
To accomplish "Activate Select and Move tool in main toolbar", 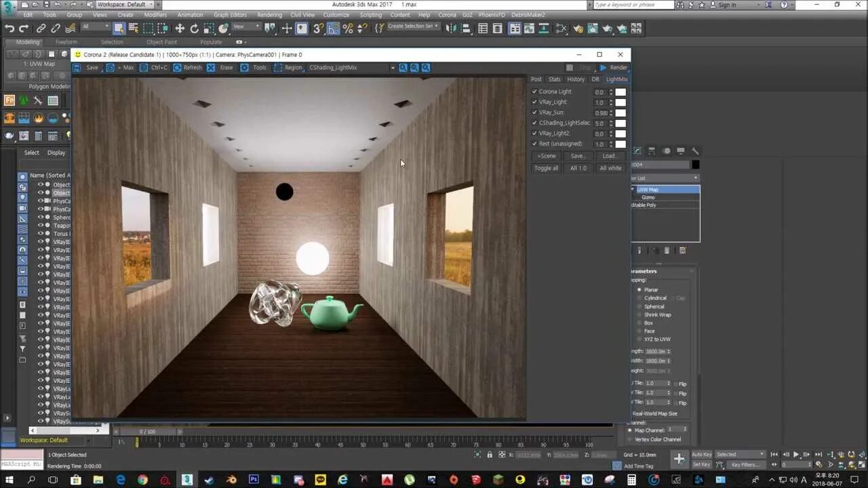I will [x=179, y=28].
